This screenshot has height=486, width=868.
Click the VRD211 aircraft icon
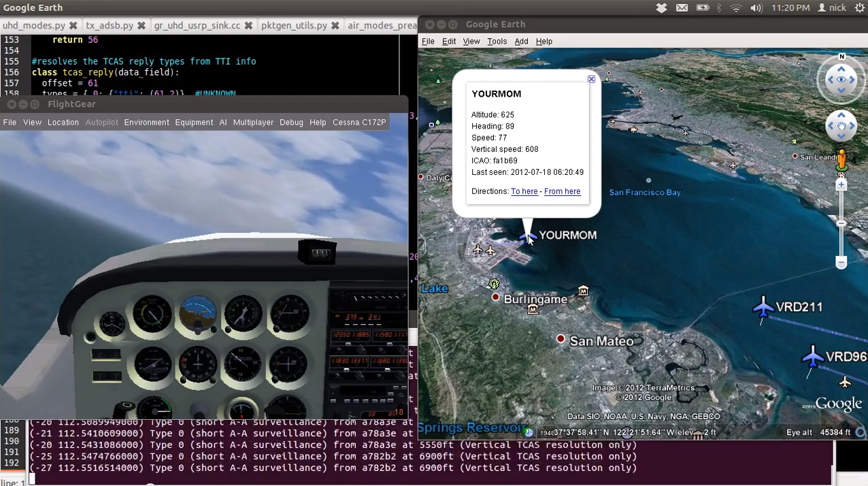pyautogui.click(x=763, y=308)
